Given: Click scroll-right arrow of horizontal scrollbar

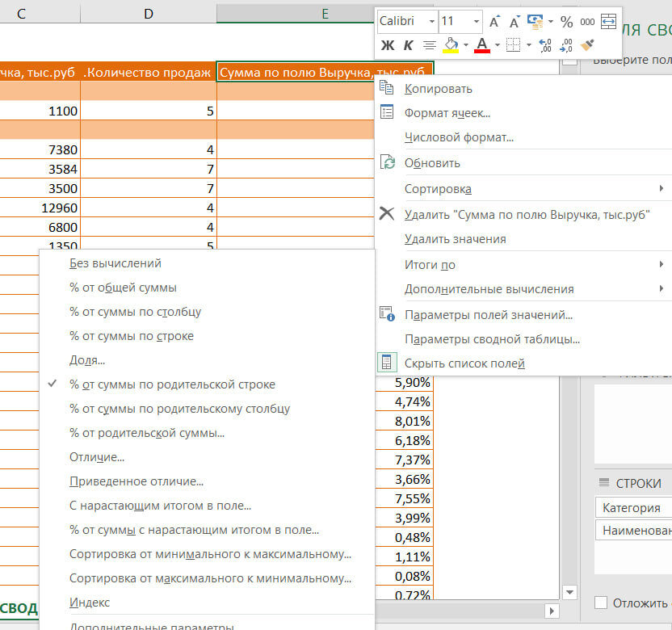Looking at the screenshot, I should (552, 611).
